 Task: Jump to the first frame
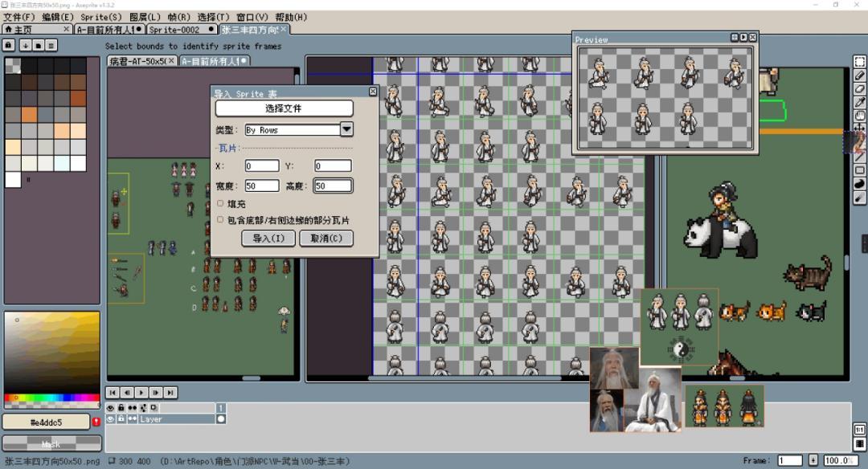point(113,392)
